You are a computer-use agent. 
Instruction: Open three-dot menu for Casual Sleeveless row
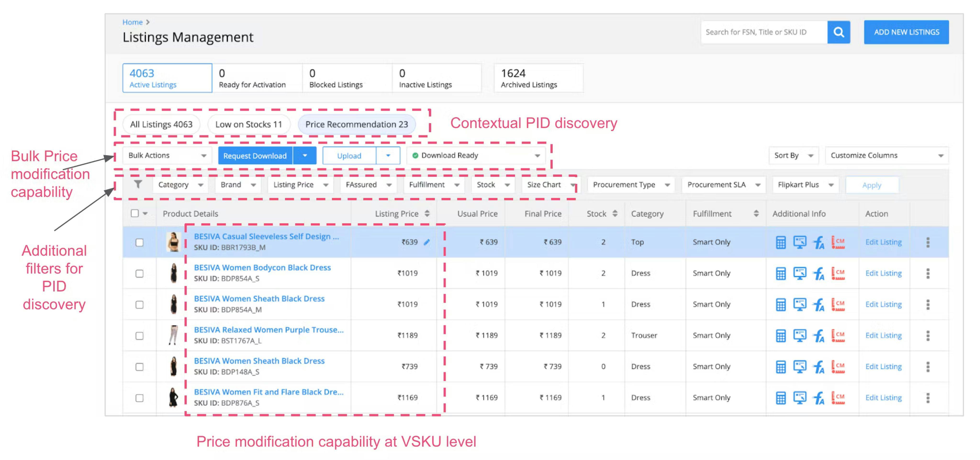928,242
